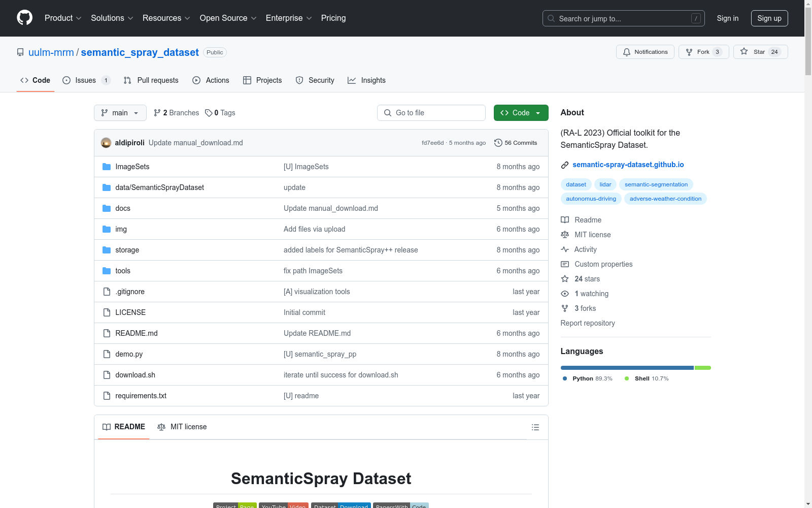812x508 pixels.
Task: Expand the Solutions menu
Action: click(x=112, y=18)
